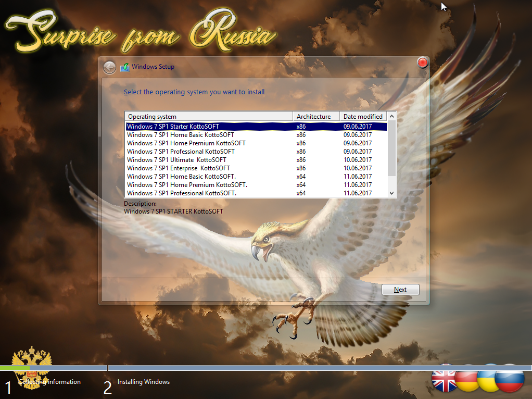Select Windows 7 SP1 Enterprise KottoSOFT
This screenshot has height=399, width=532.
point(257,168)
